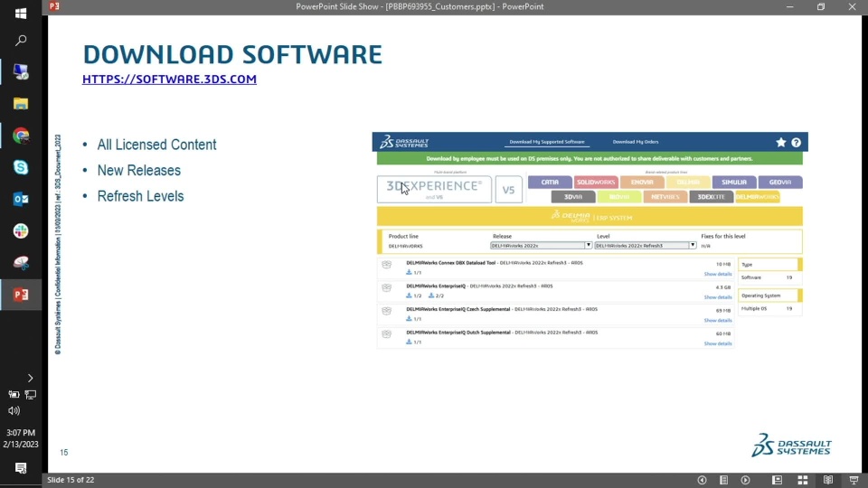Select the SOLIDWORKS brand button

(x=596, y=182)
